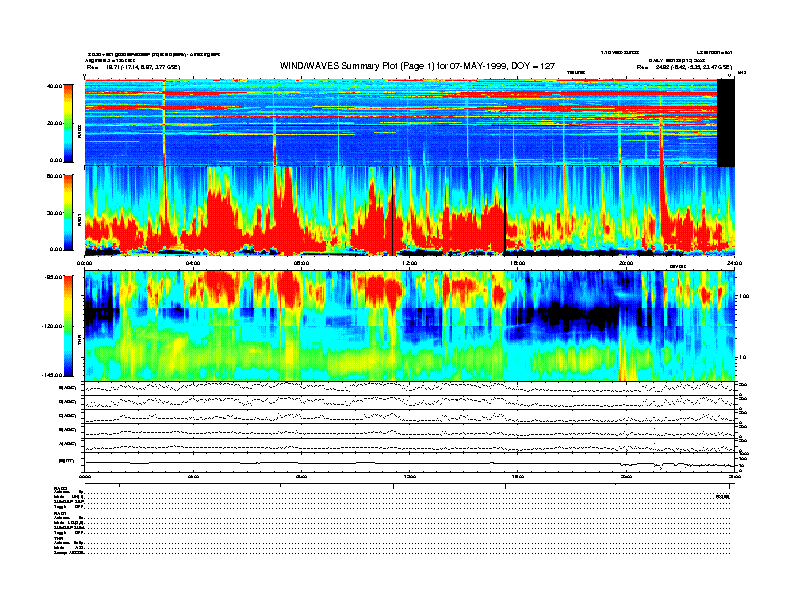Click the -120.00 label on TNR scale
Screen dimensions: 792x612
pyautogui.click(x=52, y=326)
